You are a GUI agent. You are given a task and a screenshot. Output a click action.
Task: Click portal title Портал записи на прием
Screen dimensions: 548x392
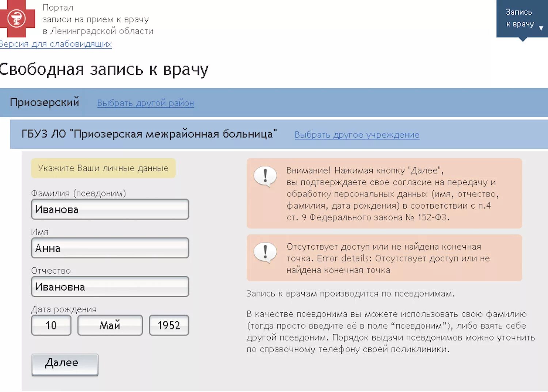pyautogui.click(x=98, y=19)
